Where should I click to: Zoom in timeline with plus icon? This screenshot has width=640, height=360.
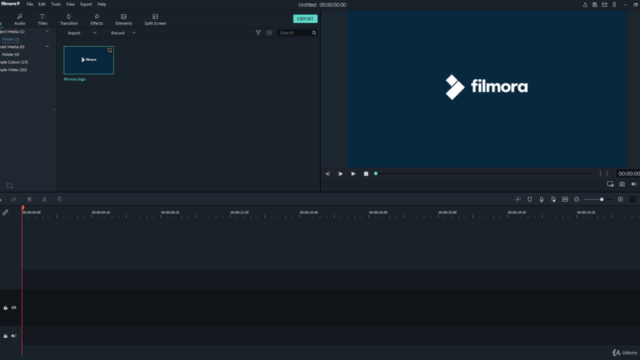coord(620,199)
